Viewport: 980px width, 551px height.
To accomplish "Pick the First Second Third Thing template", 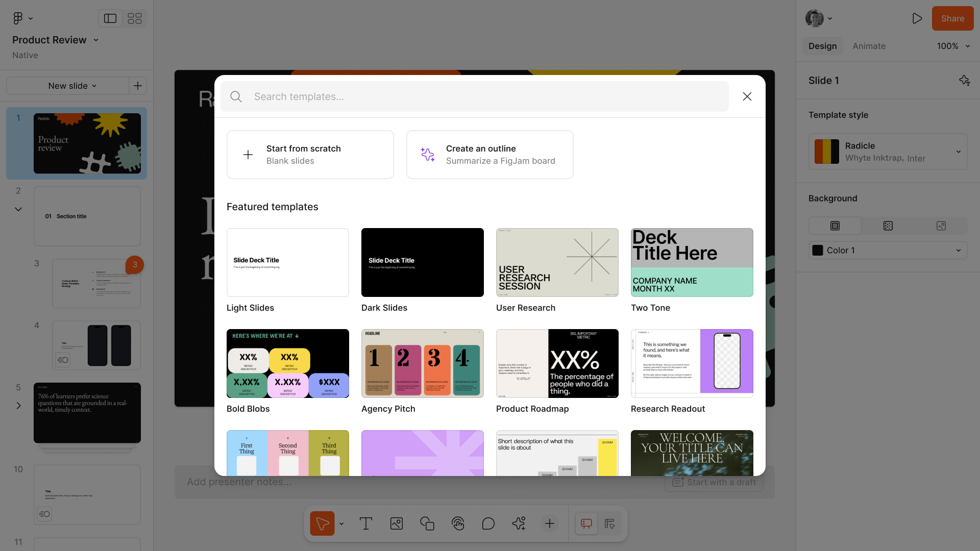I will [288, 453].
